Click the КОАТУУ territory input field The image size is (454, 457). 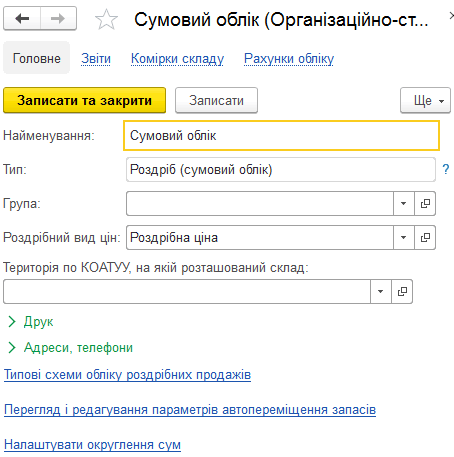click(x=187, y=291)
